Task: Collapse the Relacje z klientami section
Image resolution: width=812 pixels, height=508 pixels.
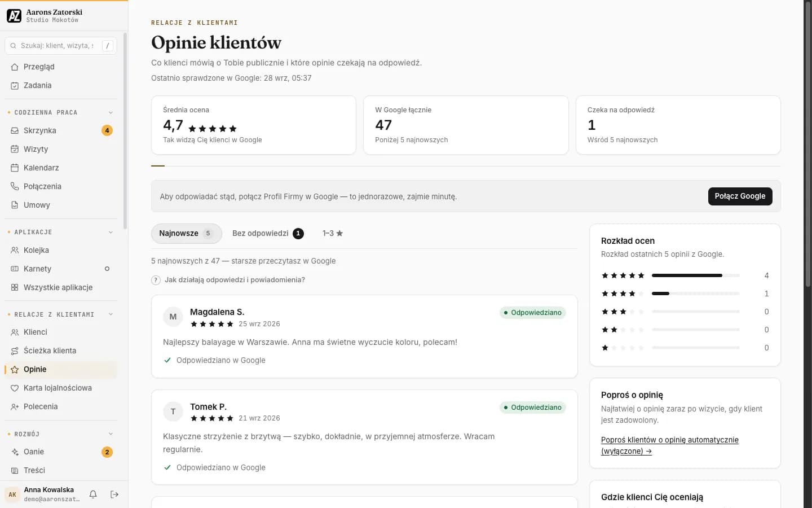Action: (111, 314)
